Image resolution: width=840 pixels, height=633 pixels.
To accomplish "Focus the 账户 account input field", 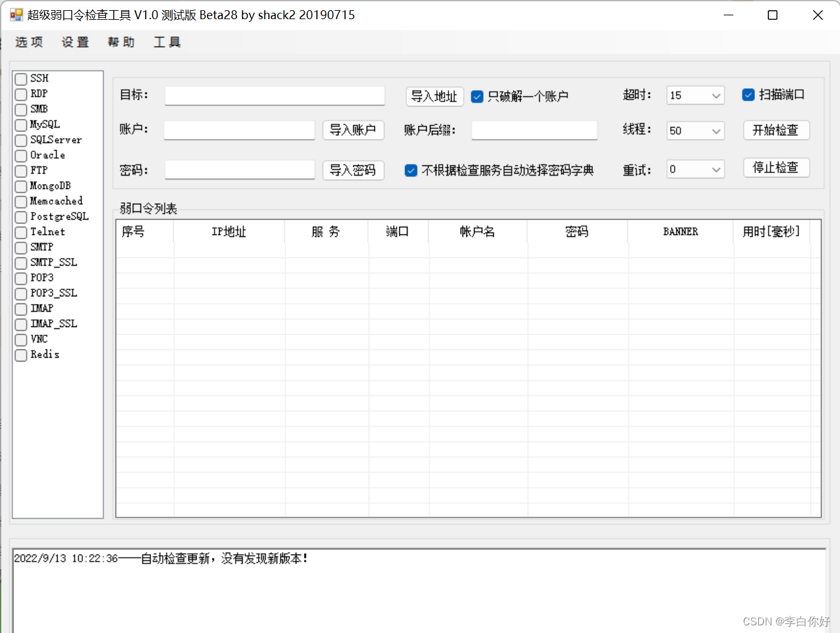I will tap(240, 130).
